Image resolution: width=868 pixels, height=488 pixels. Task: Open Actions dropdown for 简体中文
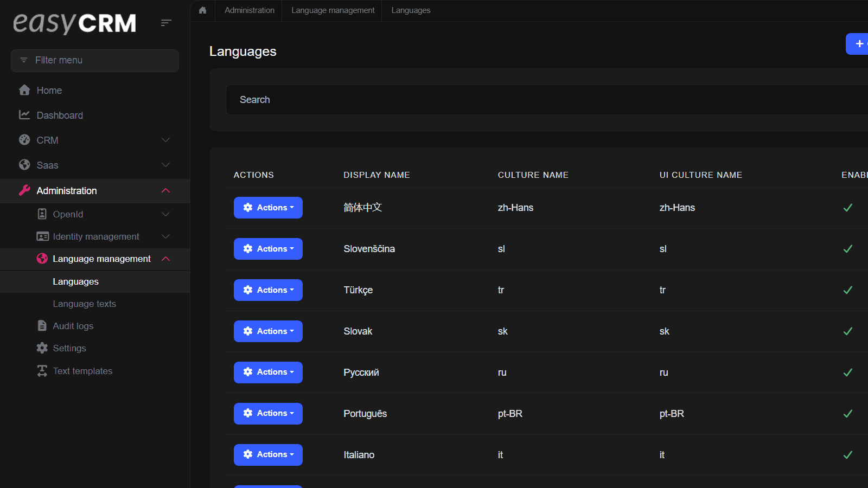click(268, 208)
